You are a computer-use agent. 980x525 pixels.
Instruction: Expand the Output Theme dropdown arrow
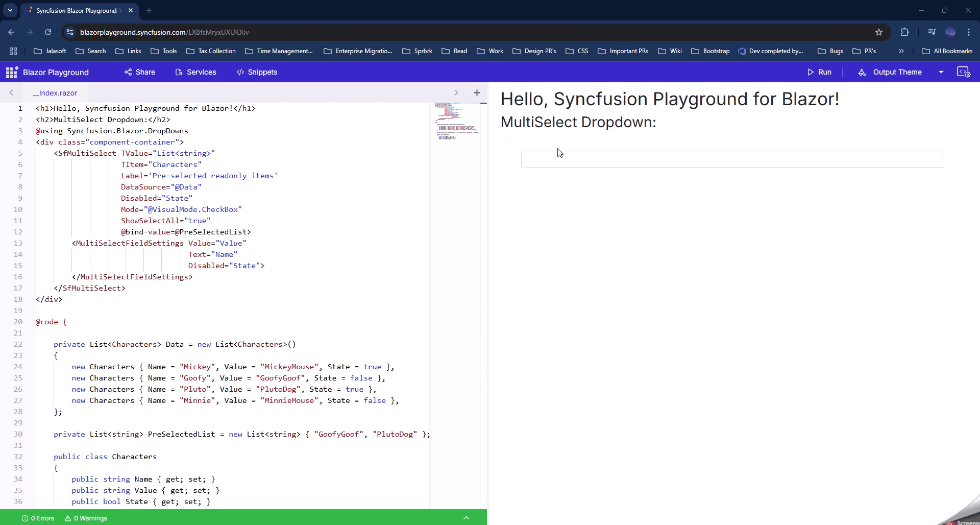click(x=941, y=72)
